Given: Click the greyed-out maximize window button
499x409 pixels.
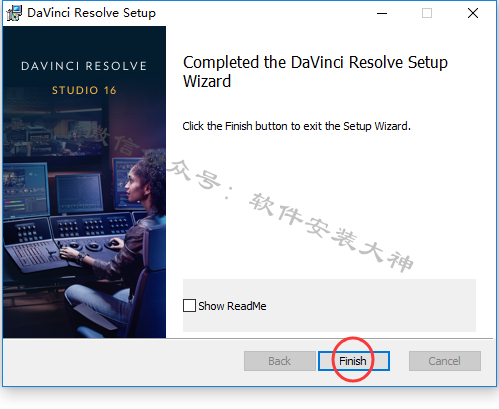Looking at the screenshot, I should (x=427, y=13).
